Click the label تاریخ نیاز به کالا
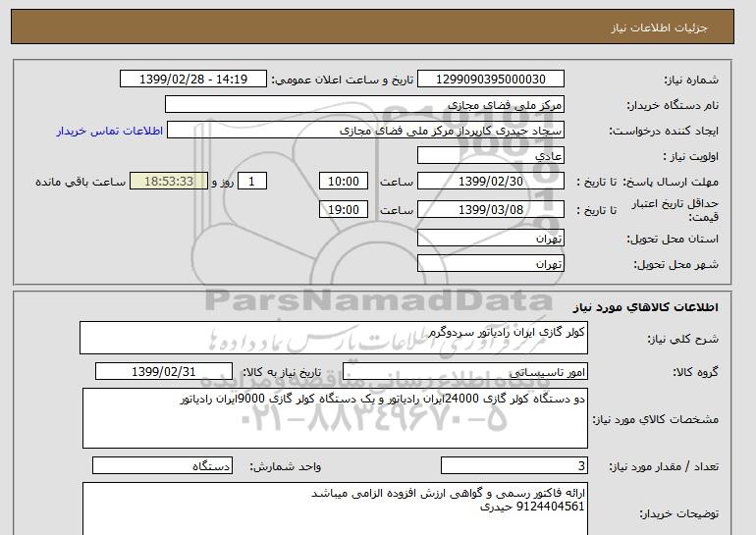Image resolution: width=756 pixels, height=535 pixels. (282, 372)
